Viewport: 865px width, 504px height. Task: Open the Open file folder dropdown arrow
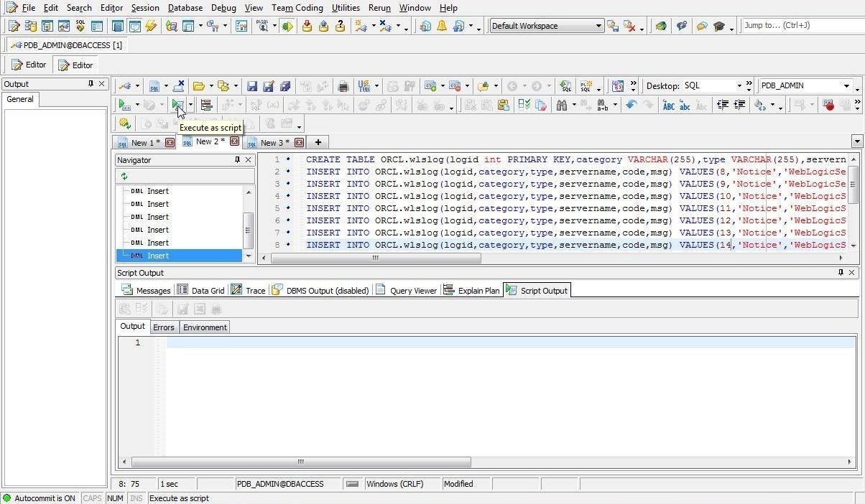tap(211, 86)
